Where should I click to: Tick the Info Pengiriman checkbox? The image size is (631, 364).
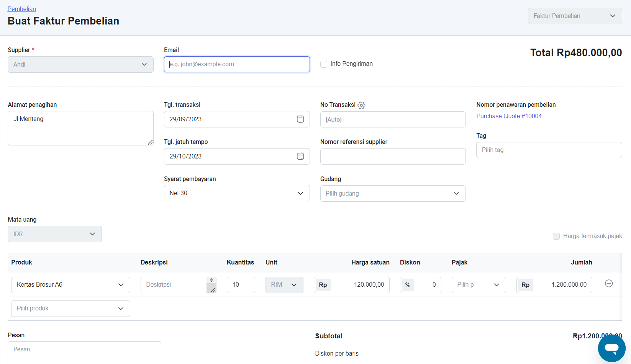(x=324, y=64)
